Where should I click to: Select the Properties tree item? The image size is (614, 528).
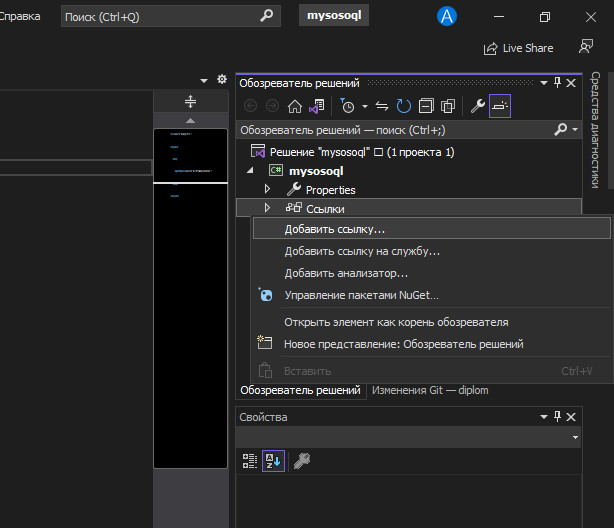coord(330,190)
